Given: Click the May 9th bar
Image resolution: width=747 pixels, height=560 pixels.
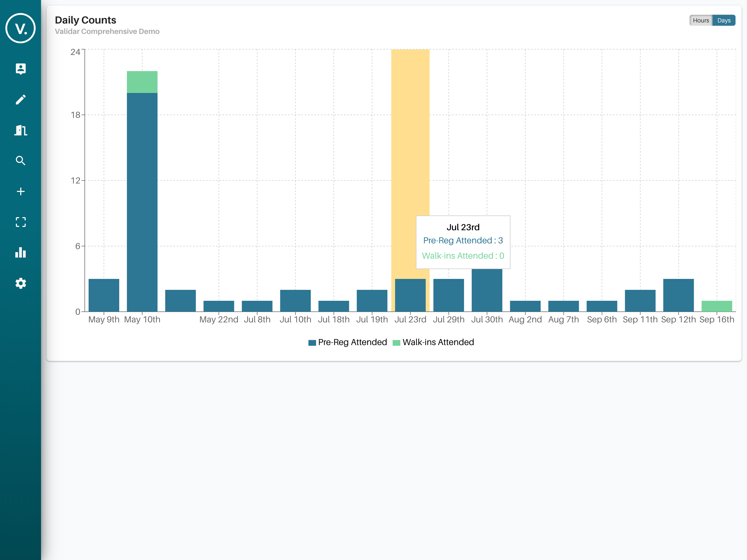Looking at the screenshot, I should click(104, 295).
